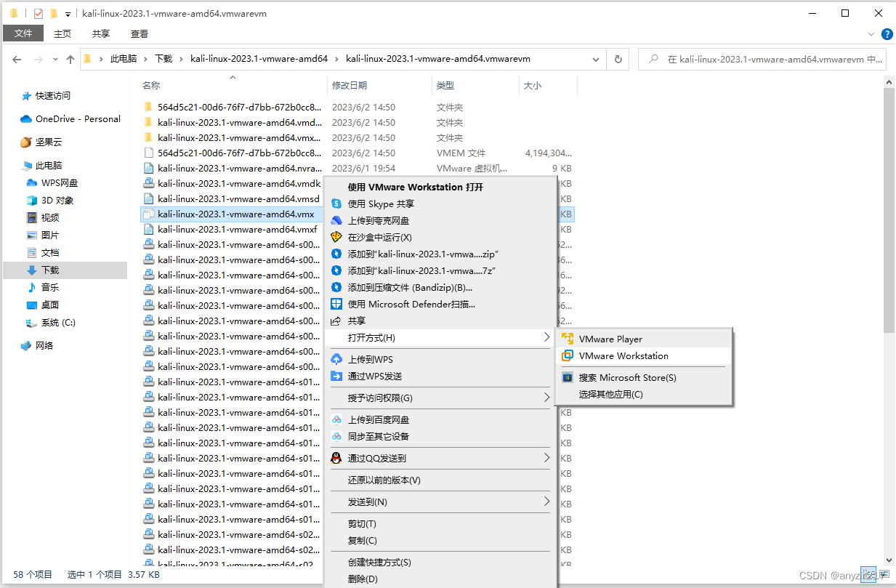
Task: Select kali-linux-2023.1-vmware-amd64.vmxf file
Action: pos(238,230)
